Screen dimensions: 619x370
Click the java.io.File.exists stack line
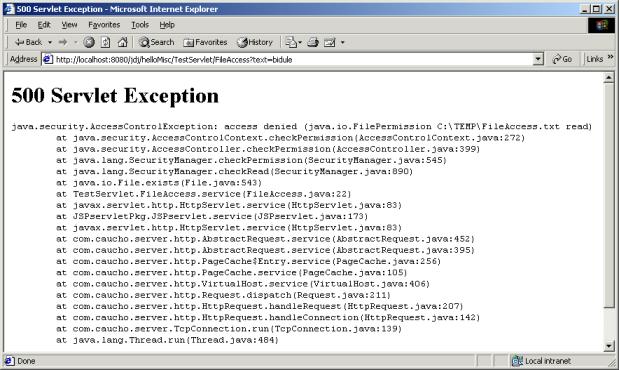click(x=159, y=183)
